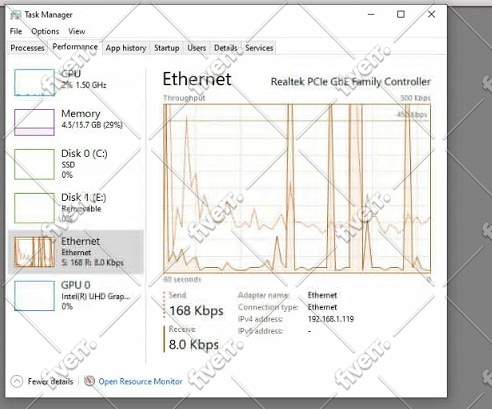Click the Connection type Ethernet value
Screen dimensions: 492x409
coord(322,307)
